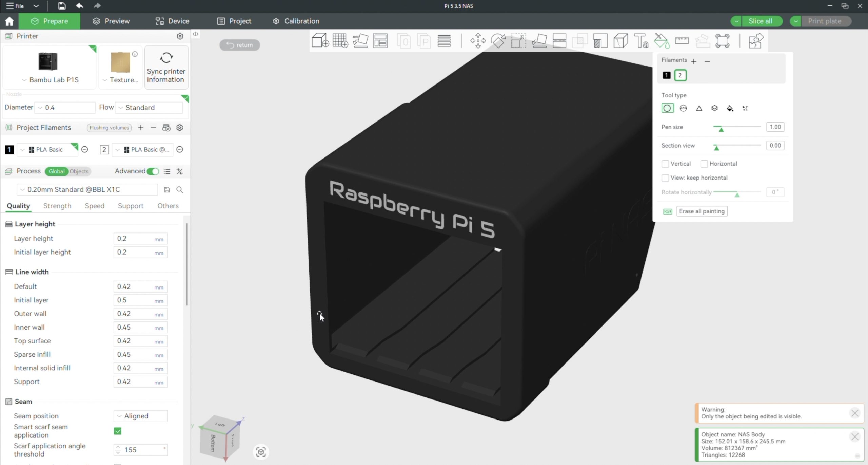Click the Slice all button

coord(760,21)
